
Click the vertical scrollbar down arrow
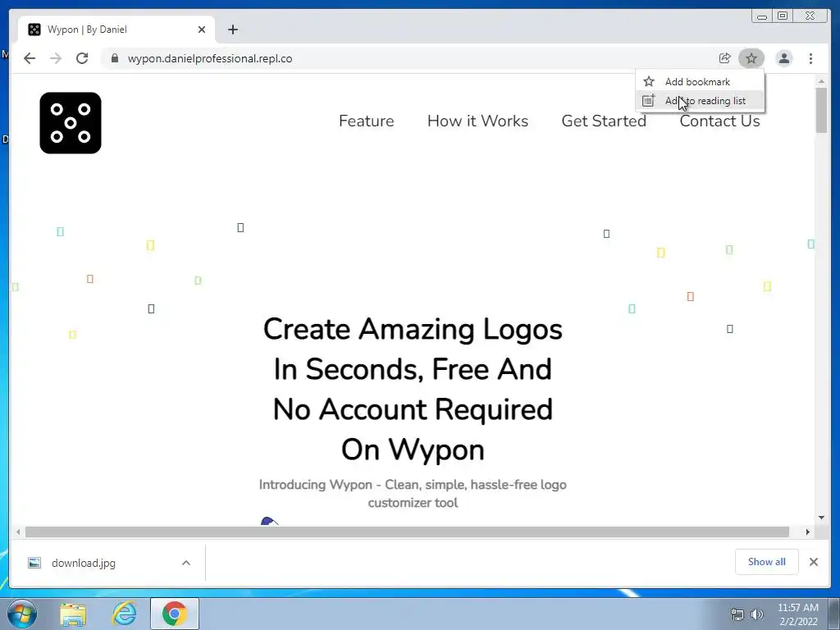coord(821,518)
